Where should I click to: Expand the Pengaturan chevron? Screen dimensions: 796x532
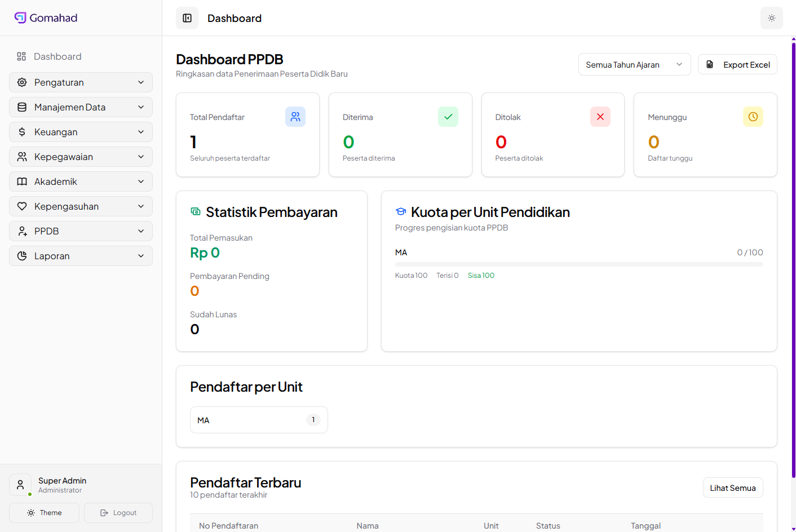(141, 82)
